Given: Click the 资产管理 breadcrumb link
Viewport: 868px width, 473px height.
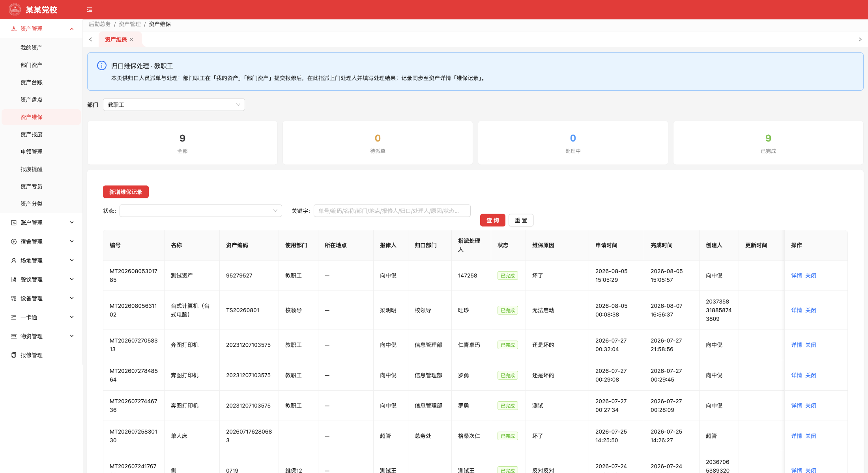Looking at the screenshot, I should pyautogui.click(x=130, y=24).
